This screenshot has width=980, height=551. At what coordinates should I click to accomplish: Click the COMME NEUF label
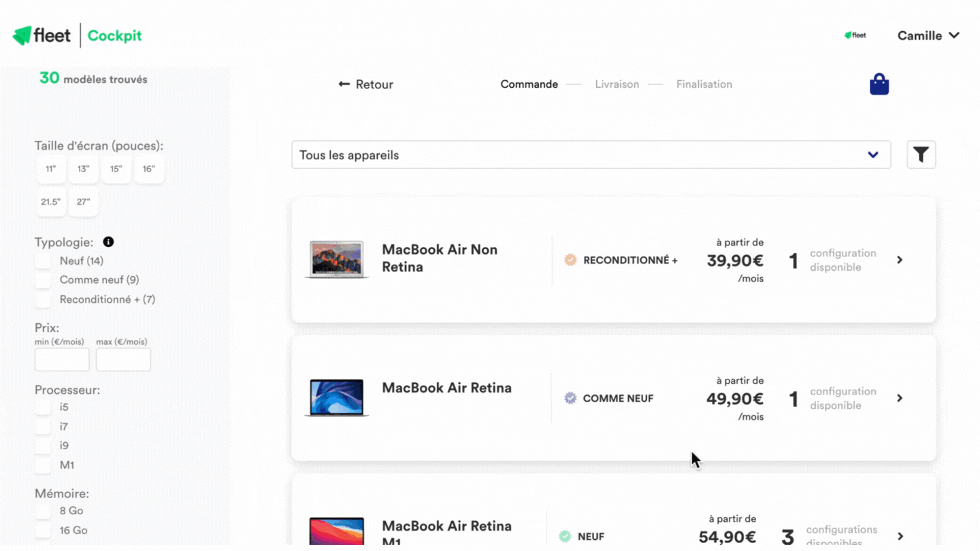(618, 398)
